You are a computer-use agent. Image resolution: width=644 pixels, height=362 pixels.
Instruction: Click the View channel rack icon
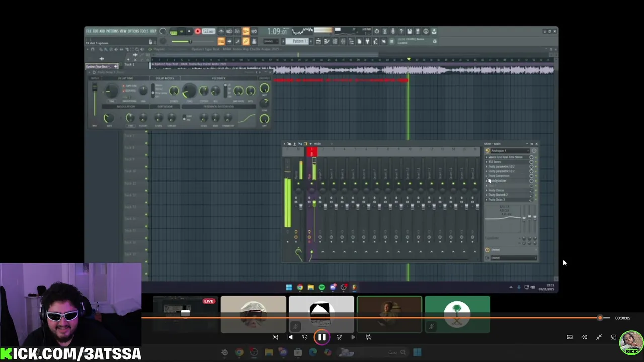[335, 41]
